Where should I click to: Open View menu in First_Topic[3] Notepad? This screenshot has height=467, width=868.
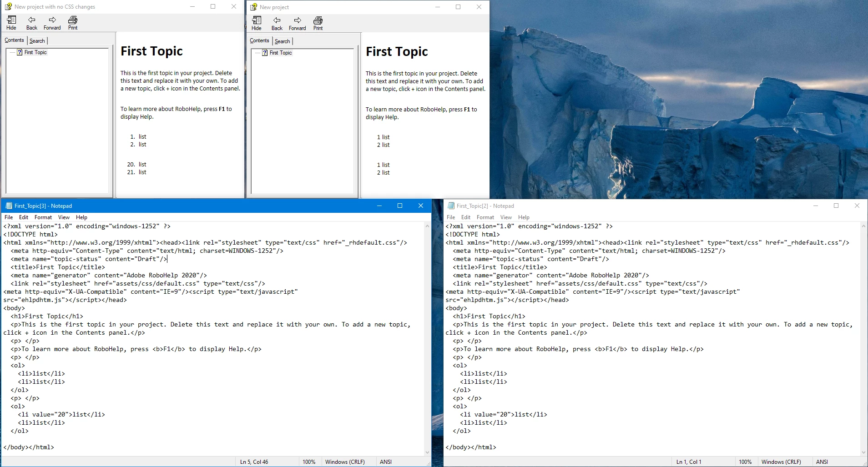click(64, 217)
